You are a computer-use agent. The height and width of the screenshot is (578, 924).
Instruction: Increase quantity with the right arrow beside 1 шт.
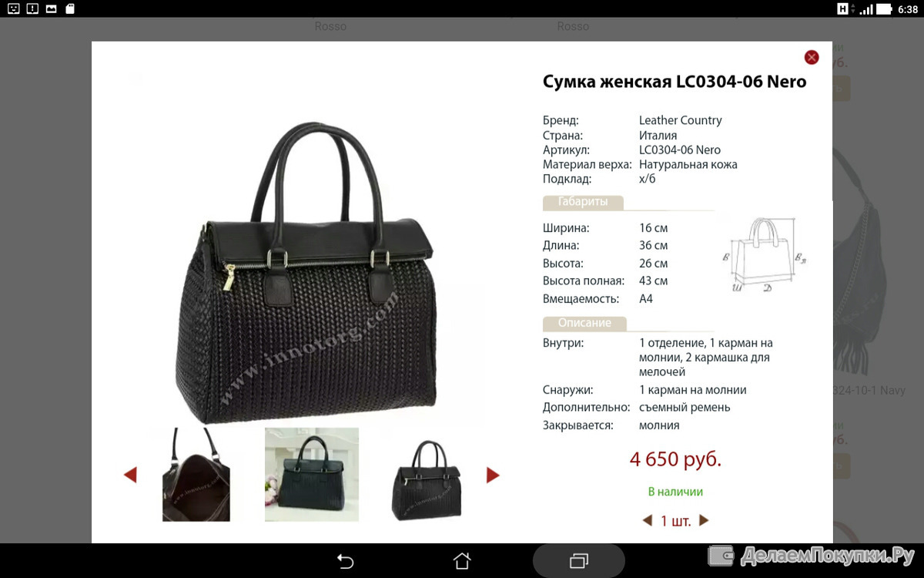[704, 521]
